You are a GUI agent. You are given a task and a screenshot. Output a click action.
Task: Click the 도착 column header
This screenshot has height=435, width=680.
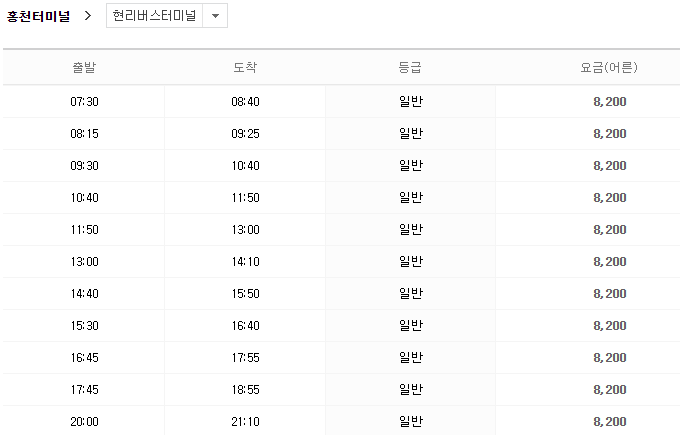[x=245, y=68]
